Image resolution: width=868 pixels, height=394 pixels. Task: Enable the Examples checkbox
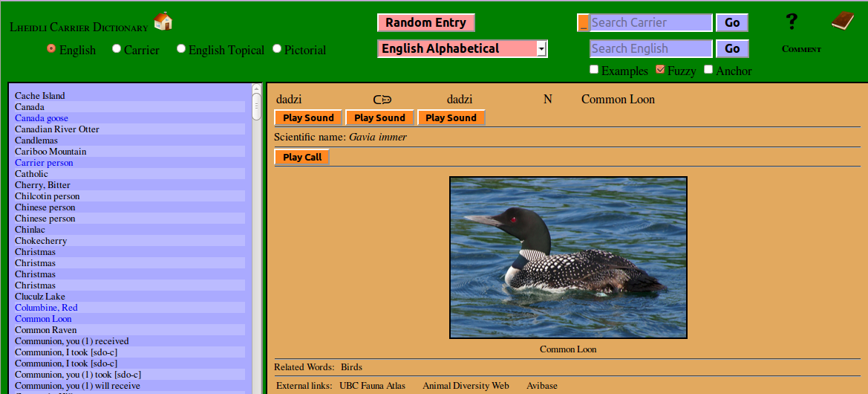pos(594,70)
